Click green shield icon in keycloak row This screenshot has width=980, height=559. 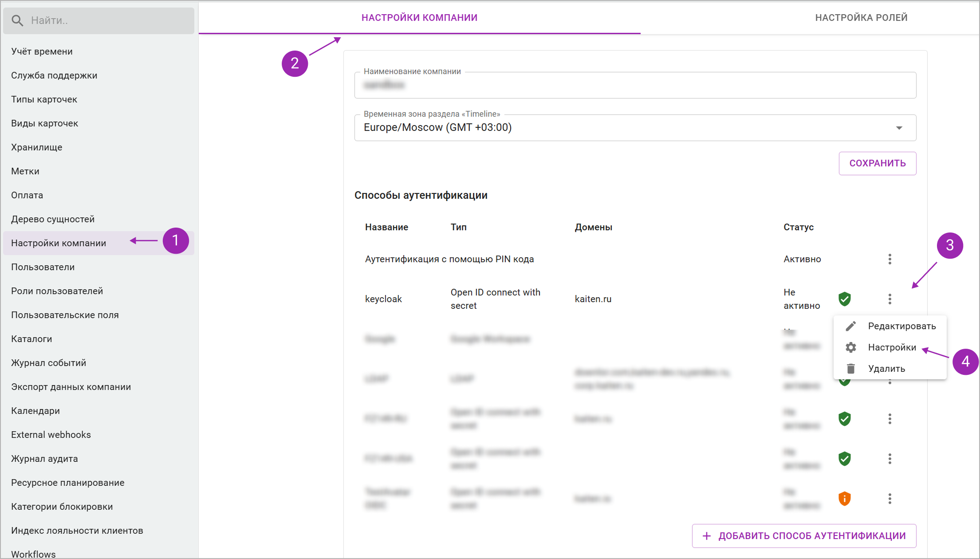click(x=845, y=299)
